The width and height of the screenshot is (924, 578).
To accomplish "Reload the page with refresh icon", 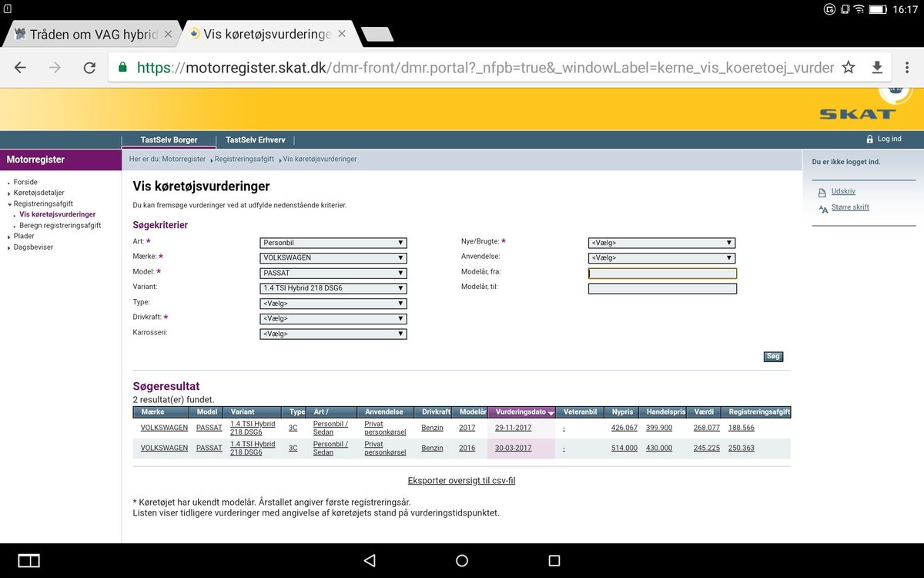I will [x=89, y=68].
